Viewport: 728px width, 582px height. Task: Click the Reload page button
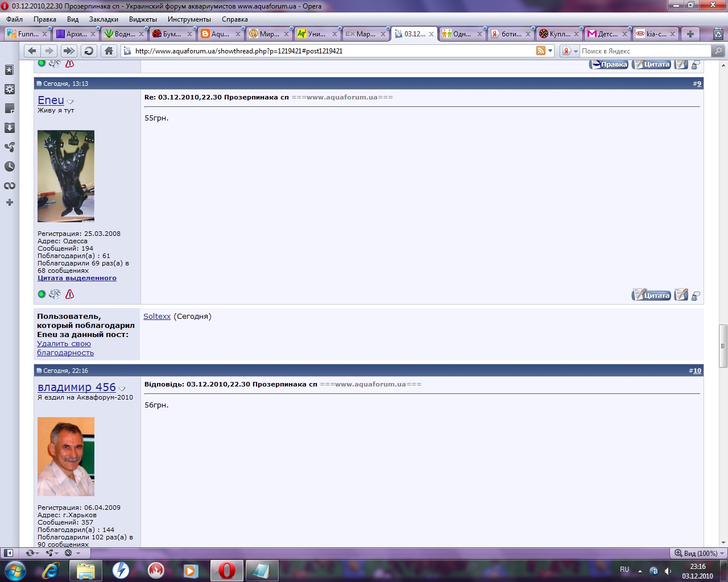coord(89,51)
